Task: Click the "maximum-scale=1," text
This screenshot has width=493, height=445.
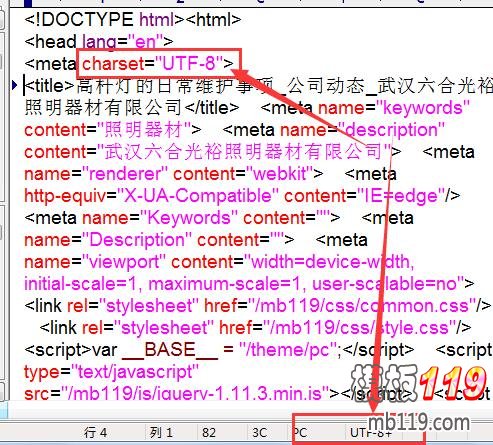Action: coord(228,284)
